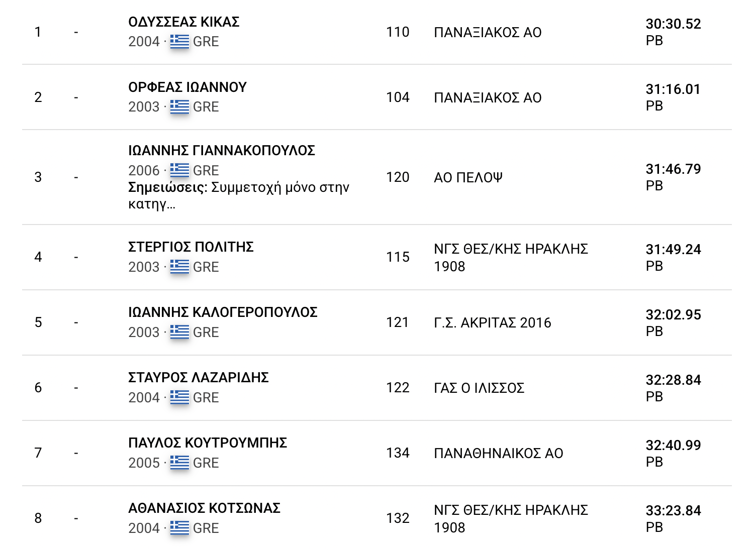Click club ΠΑΝΑΘΗΝΑΙΚΟΣ ΑΟ

tap(499, 453)
